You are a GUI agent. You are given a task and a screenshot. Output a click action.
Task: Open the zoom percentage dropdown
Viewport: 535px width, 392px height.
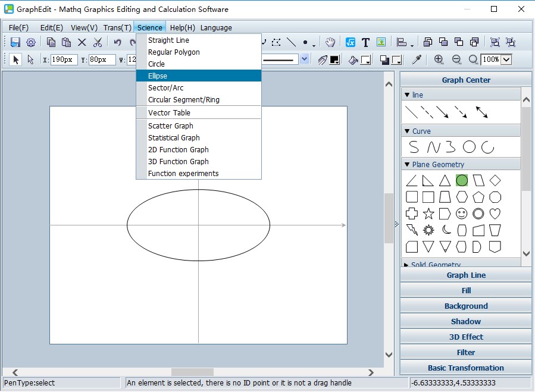(506, 59)
